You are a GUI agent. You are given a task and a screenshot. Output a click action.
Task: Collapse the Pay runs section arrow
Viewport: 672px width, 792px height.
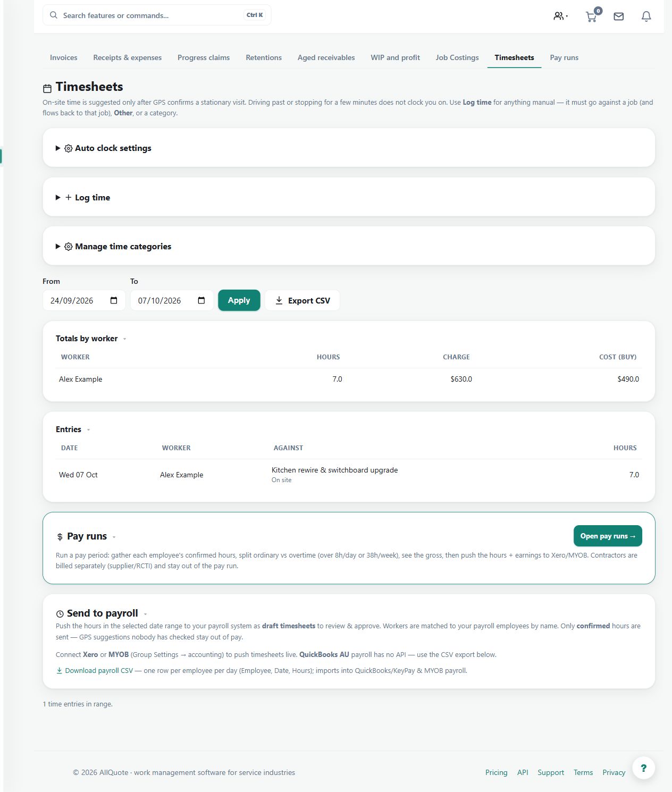click(x=114, y=537)
